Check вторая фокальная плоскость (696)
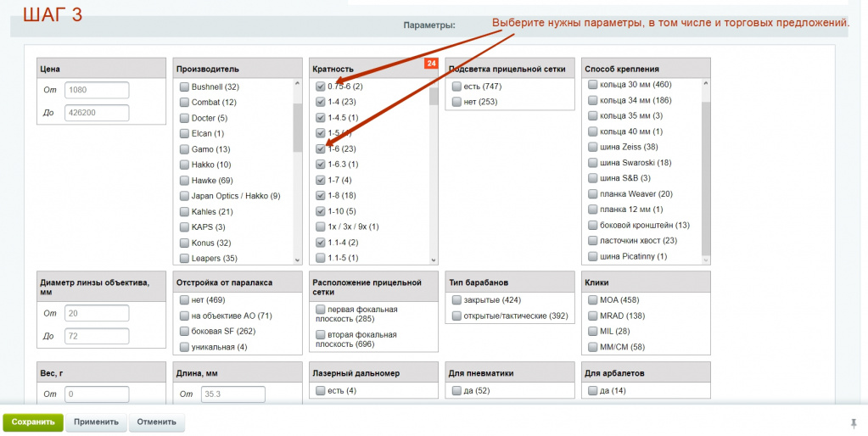This screenshot has width=868, height=436. tap(321, 335)
